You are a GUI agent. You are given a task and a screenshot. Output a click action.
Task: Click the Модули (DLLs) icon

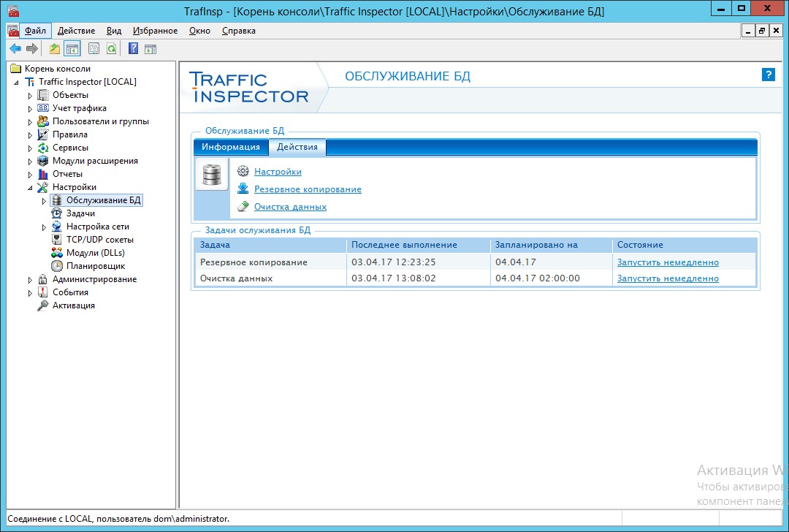click(x=57, y=253)
